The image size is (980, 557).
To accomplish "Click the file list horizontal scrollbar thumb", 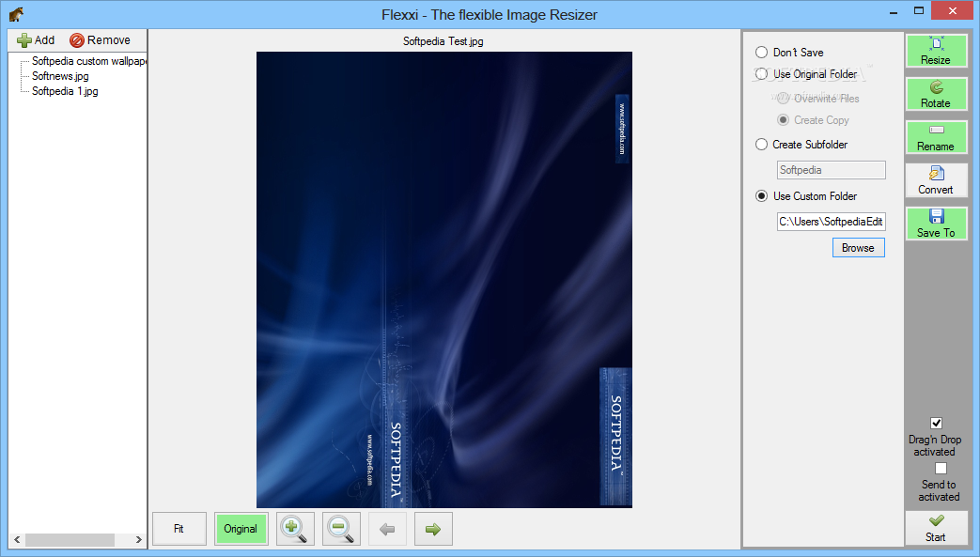I will click(x=70, y=539).
